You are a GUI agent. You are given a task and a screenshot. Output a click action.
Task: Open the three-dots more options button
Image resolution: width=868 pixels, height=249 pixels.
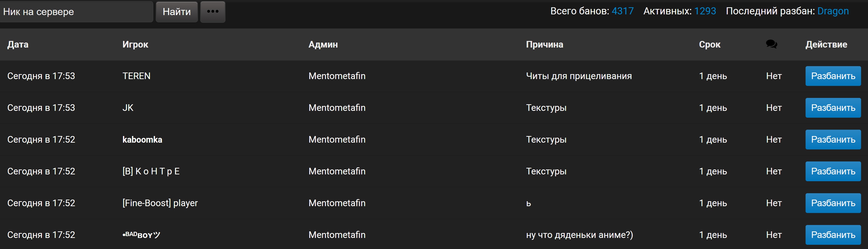point(213,12)
